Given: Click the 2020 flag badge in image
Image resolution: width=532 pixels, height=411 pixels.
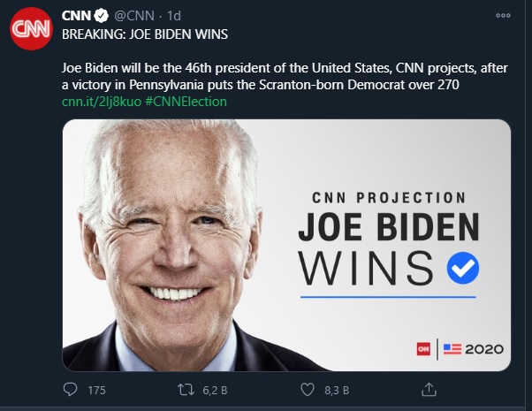Looking at the screenshot, I should click(474, 349).
